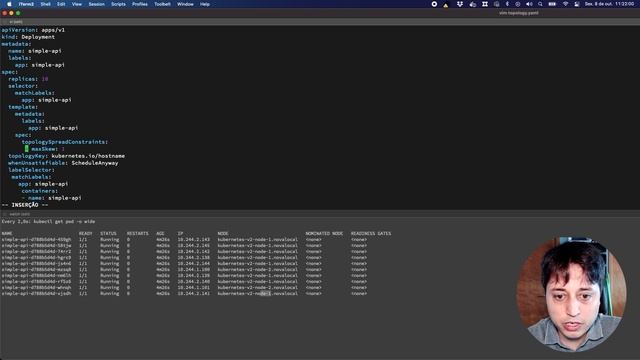The height and width of the screenshot is (360, 640).
Task: Click the 'containers:' line
Action: coord(40,191)
